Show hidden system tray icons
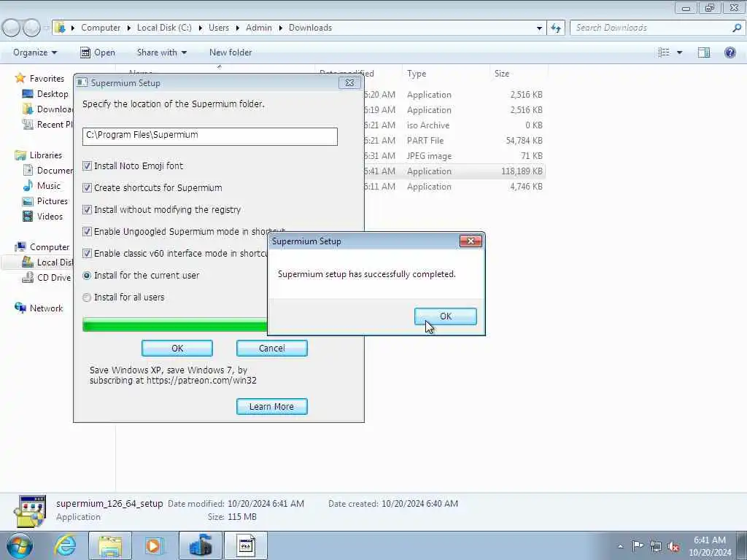This screenshot has width=747, height=560. tap(620, 546)
